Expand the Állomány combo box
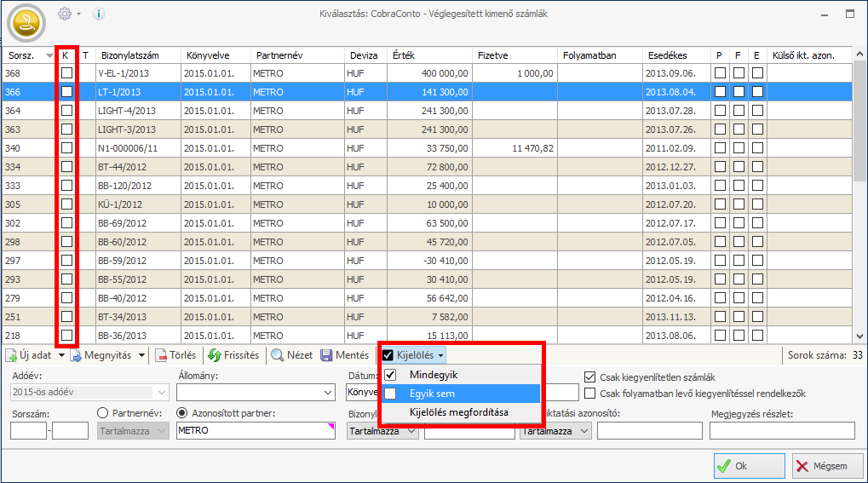 pos(329,393)
